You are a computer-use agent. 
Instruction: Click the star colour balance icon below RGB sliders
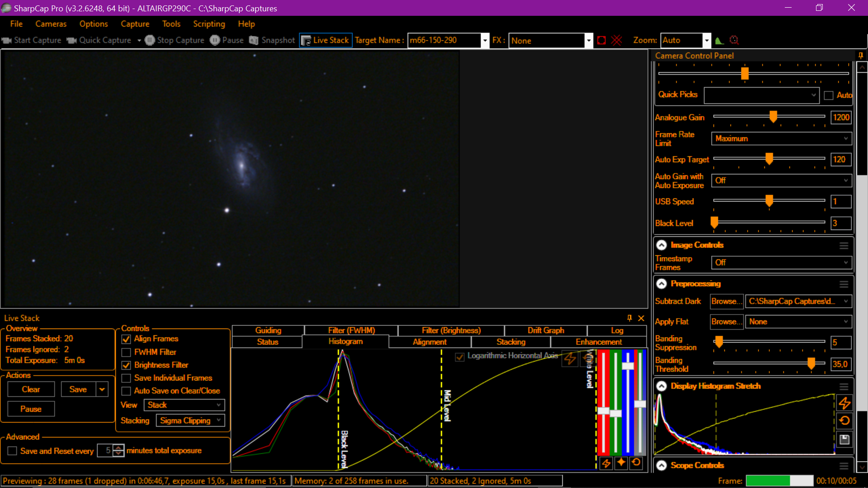click(621, 463)
